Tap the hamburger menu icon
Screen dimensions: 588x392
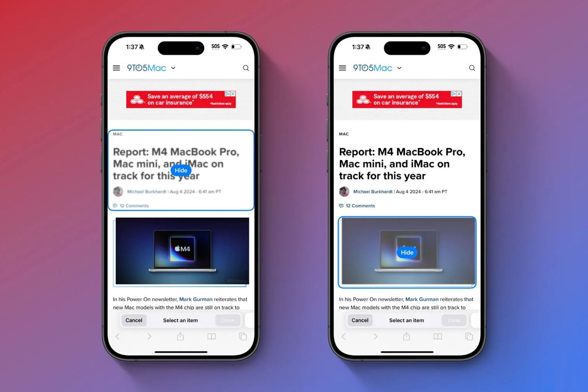pyautogui.click(x=116, y=68)
